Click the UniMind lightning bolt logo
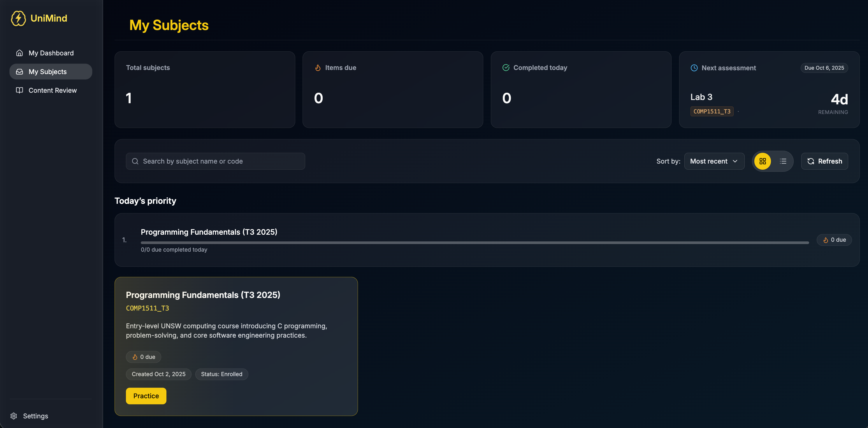Screen dimensions: 868x428 coord(18,18)
